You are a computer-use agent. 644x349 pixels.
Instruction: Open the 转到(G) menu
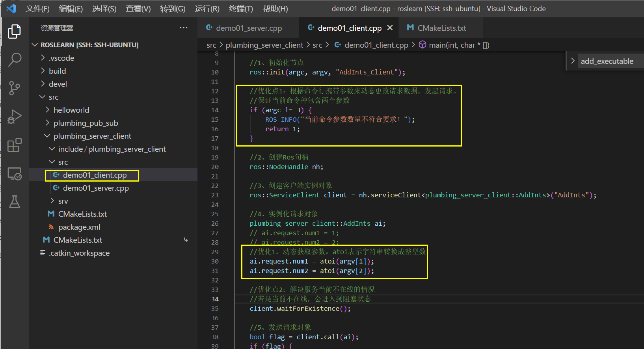pos(173,9)
